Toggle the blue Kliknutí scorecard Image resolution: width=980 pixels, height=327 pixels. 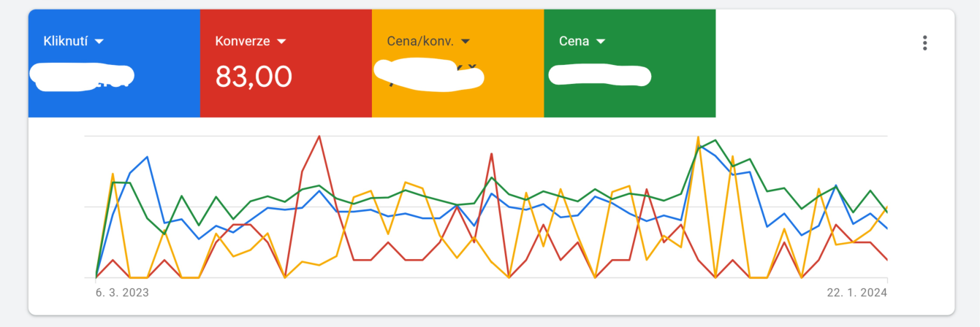[x=114, y=63]
